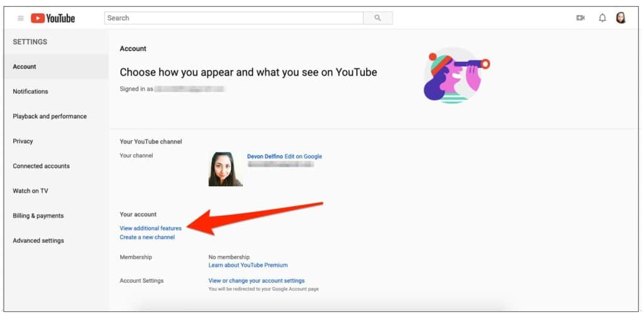Click the No membership text
This screenshot has width=644, height=319.
tap(229, 257)
